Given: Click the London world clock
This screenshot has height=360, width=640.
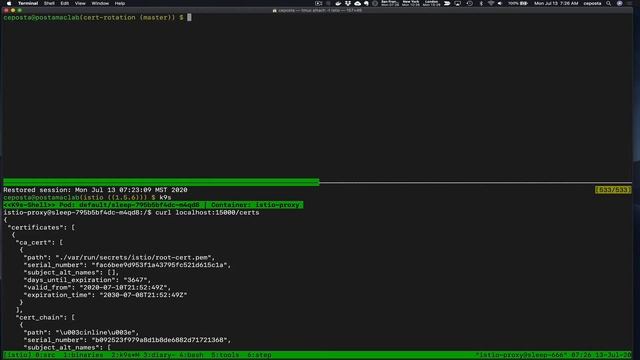Looking at the screenshot, I should (431, 3).
